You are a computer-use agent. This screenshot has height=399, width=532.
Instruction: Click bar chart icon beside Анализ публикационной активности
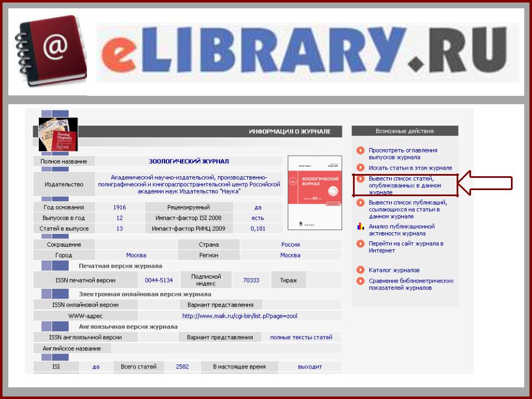coord(360,226)
